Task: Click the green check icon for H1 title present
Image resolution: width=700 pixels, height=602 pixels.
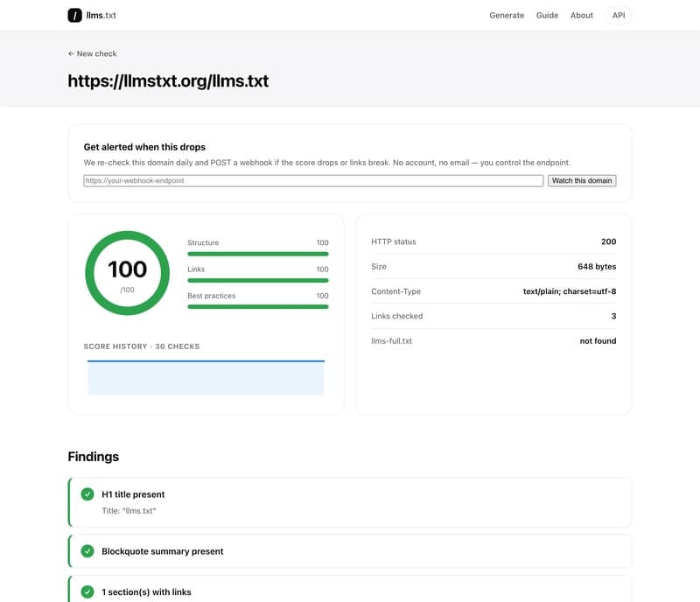Action: 87,493
